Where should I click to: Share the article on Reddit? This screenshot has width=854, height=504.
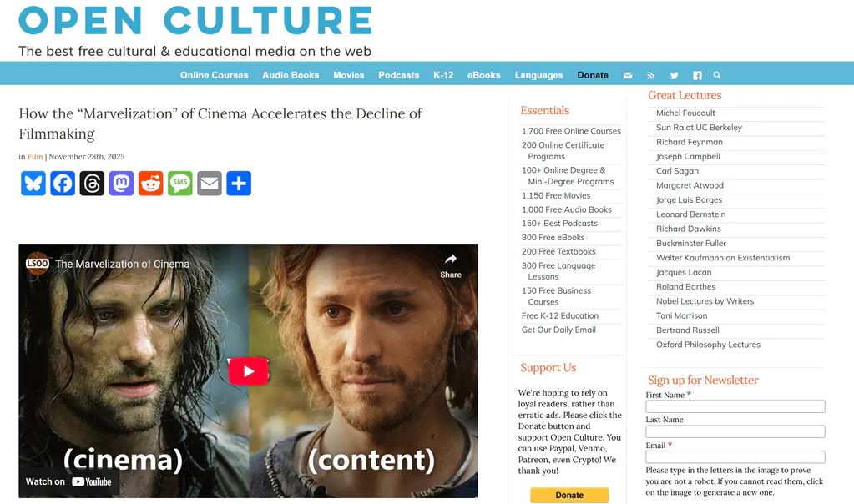tap(151, 184)
